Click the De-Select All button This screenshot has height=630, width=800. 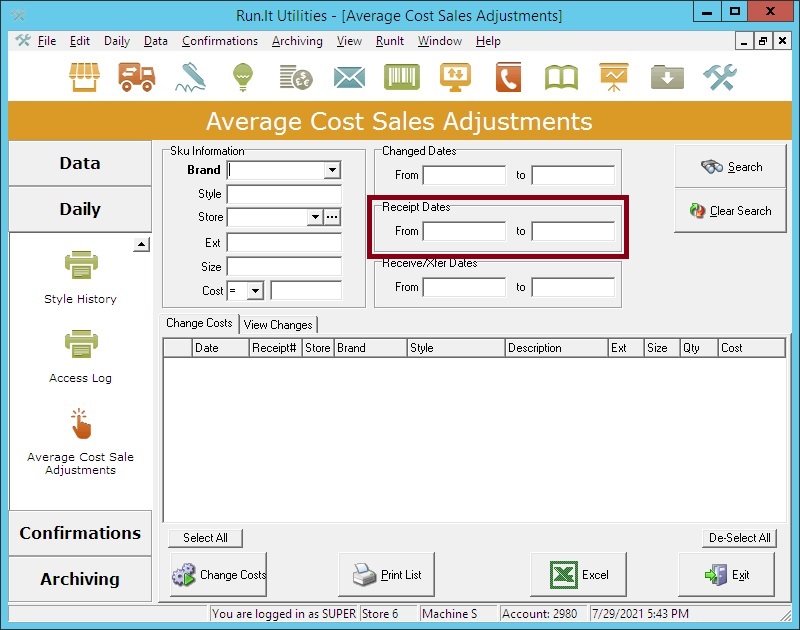(x=739, y=538)
